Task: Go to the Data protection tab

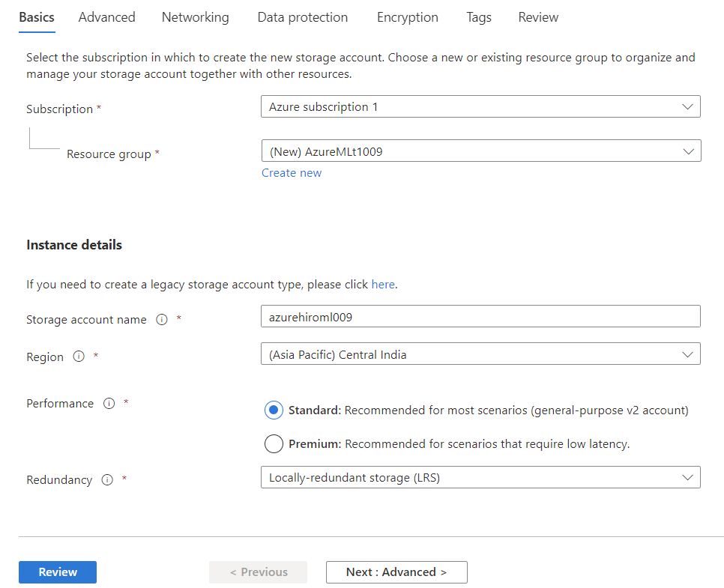Action: click(x=303, y=17)
